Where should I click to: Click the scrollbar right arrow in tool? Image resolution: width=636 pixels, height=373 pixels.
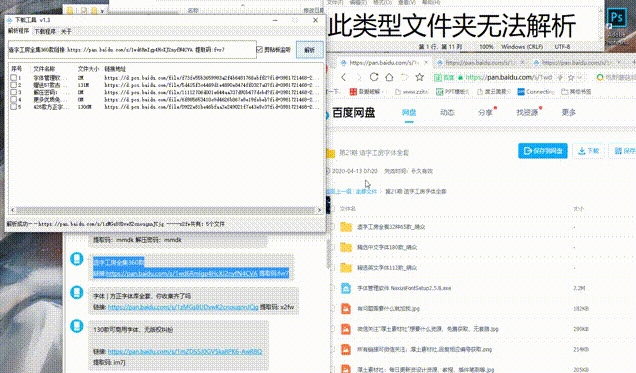click(319, 210)
